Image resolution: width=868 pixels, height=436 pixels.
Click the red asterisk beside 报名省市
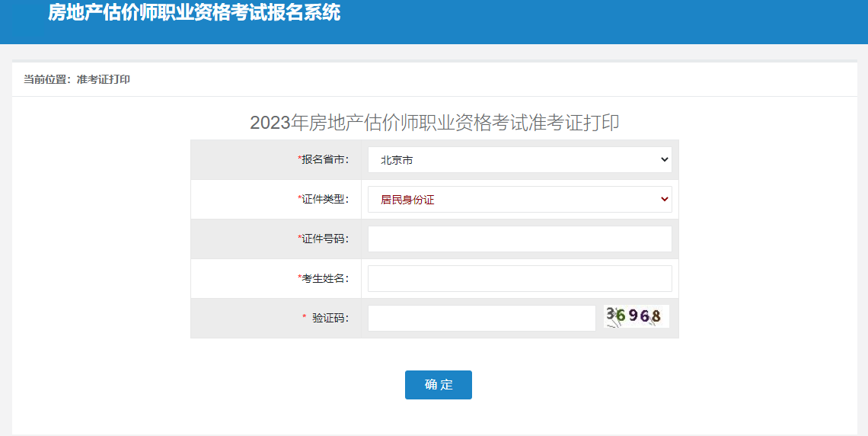(300, 159)
